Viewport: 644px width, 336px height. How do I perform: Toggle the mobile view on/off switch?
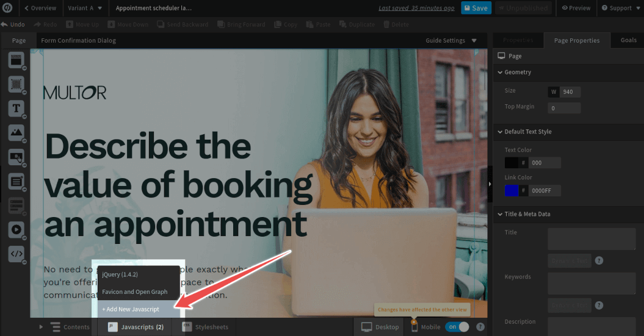(x=457, y=327)
